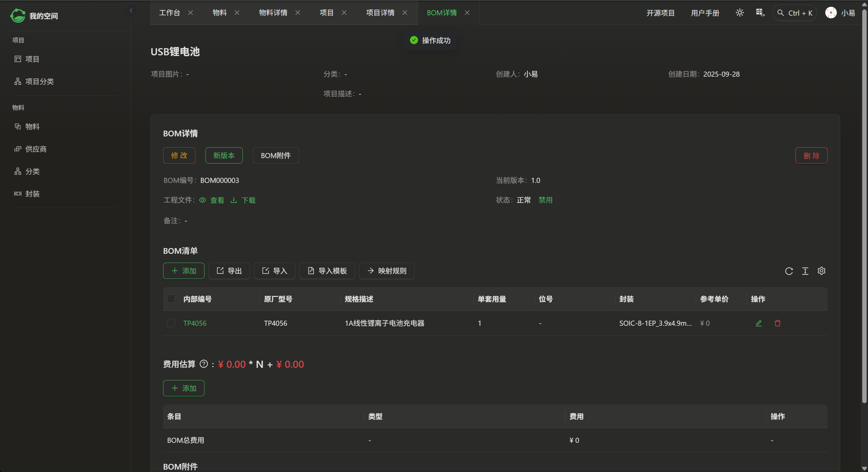Collapse the left sidebar with chevron
The width and height of the screenshot is (868, 472).
pos(131,11)
